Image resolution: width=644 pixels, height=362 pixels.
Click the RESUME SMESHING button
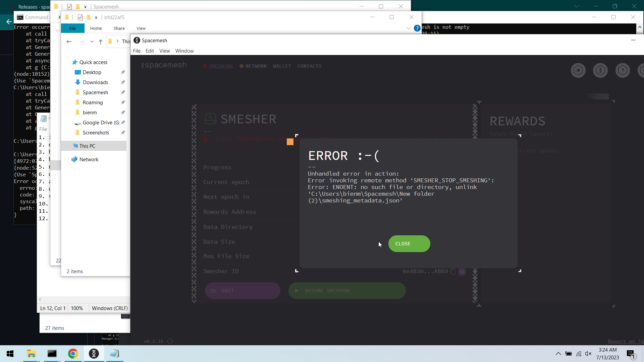(347, 291)
